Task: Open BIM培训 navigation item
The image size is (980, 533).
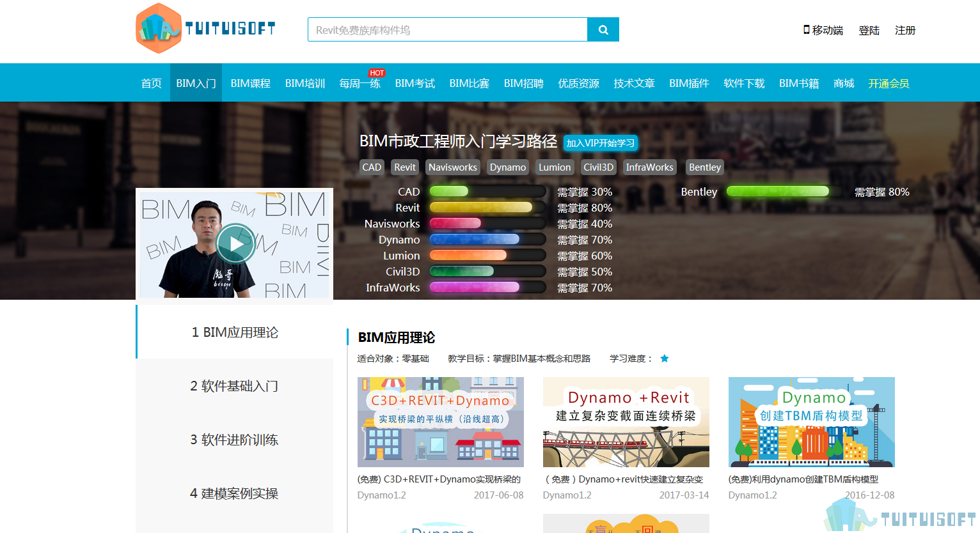Action: point(305,83)
